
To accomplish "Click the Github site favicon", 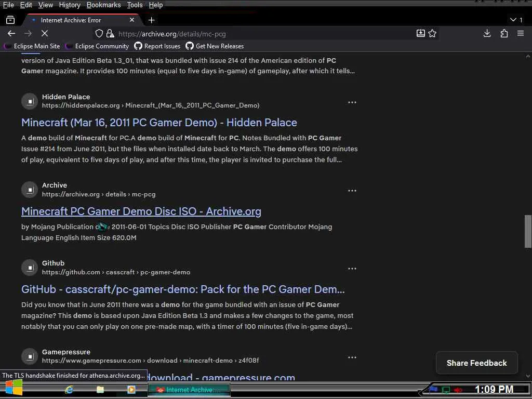I will tap(30, 268).
